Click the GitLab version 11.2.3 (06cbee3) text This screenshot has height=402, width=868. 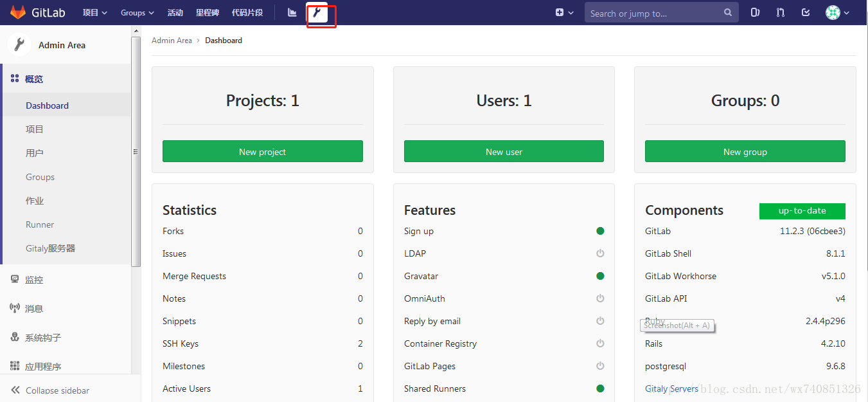tap(812, 231)
